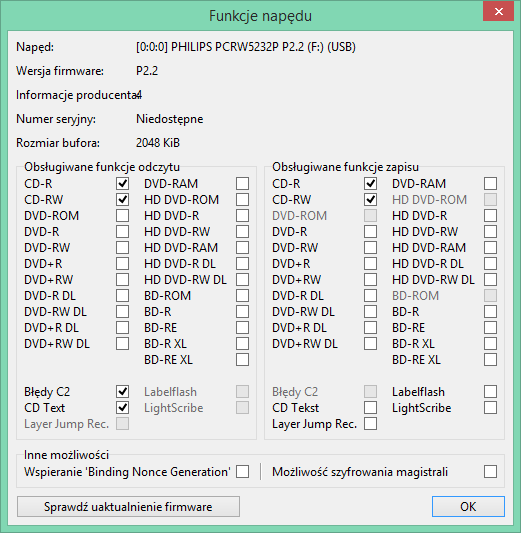Toggle BD-R XL checkbox in write functions
521x533 pixels.
pos(490,343)
